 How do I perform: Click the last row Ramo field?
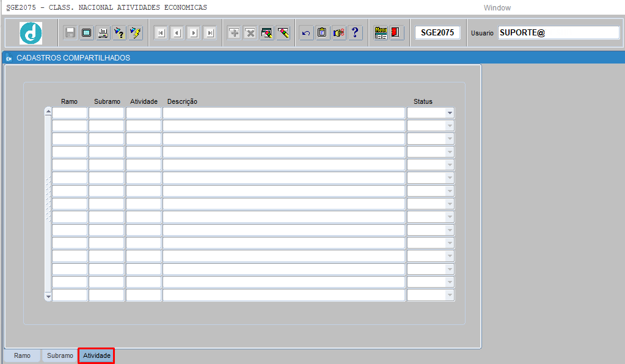pyautogui.click(x=70, y=295)
